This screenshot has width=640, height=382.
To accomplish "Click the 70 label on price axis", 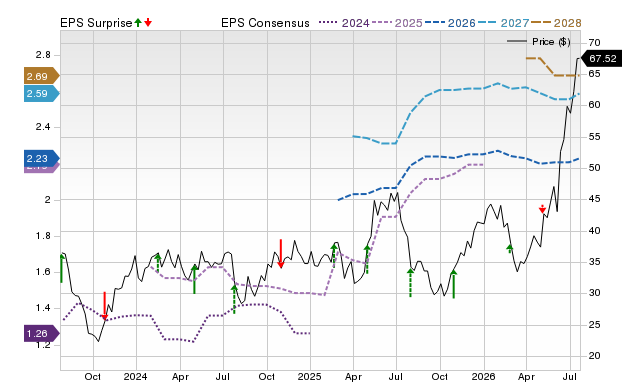I will (x=594, y=42).
